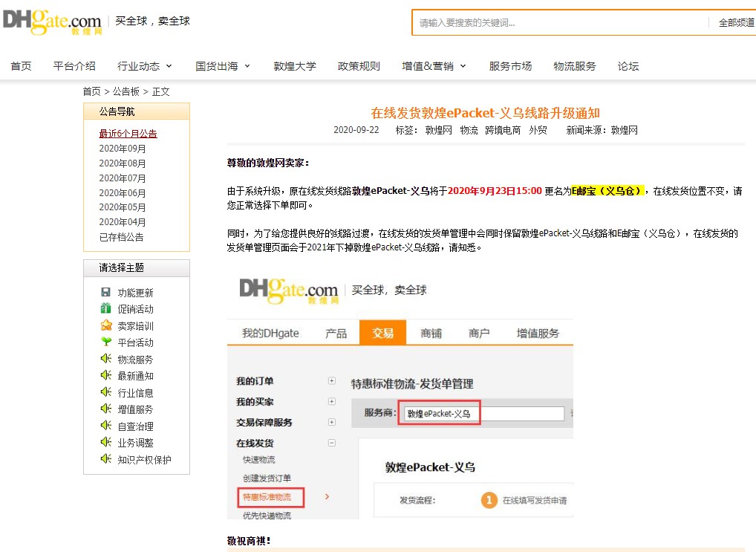Select 业务调整 topic
756x552 pixels.
[x=135, y=443]
